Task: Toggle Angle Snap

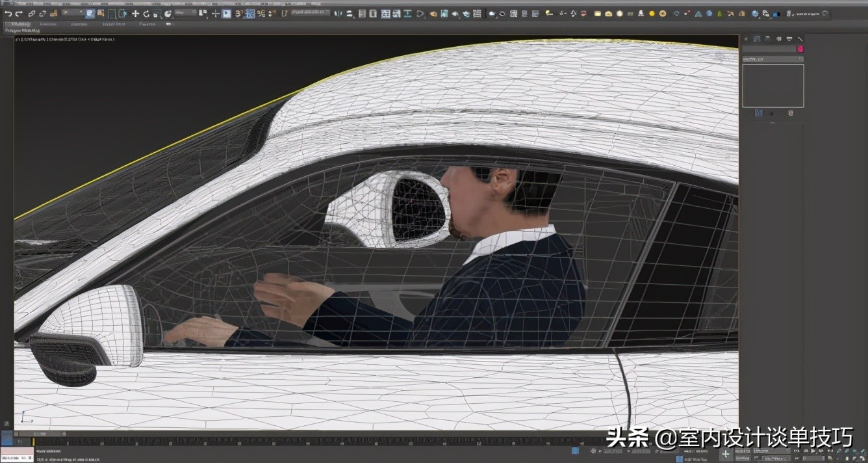Action: pyautogui.click(x=249, y=14)
